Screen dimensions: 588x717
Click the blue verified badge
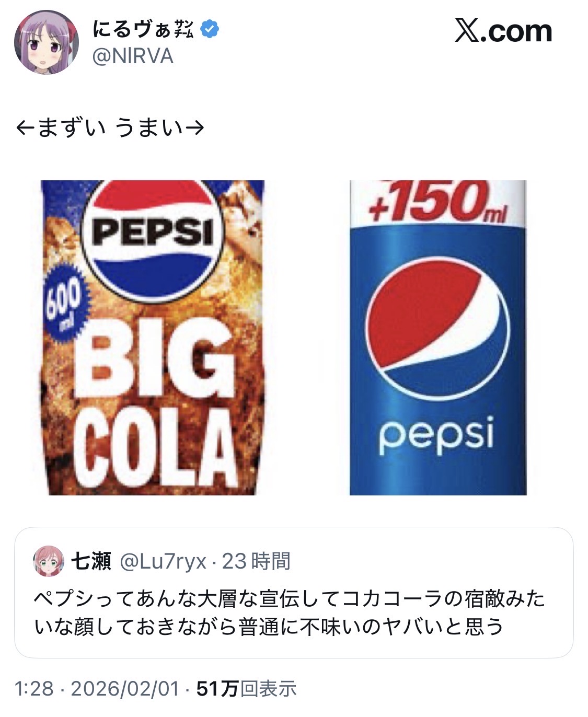tap(210, 30)
